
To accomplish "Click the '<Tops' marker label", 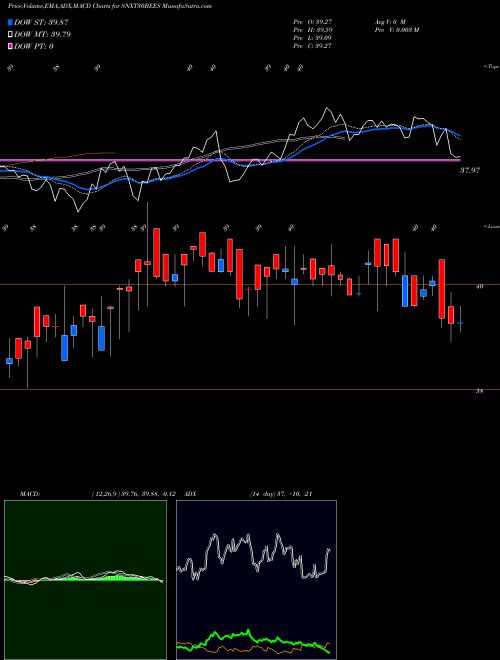I will [x=491, y=67].
